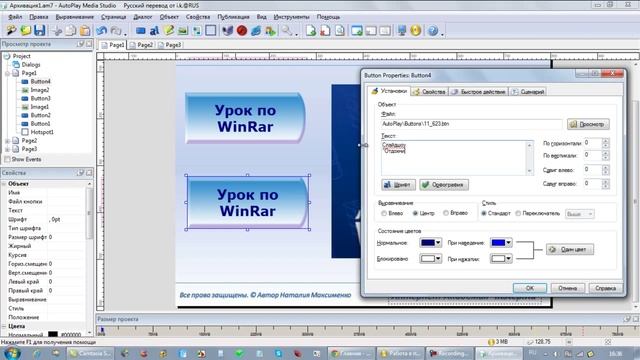
Task: Click the Шрифт font button
Action: 398,185
